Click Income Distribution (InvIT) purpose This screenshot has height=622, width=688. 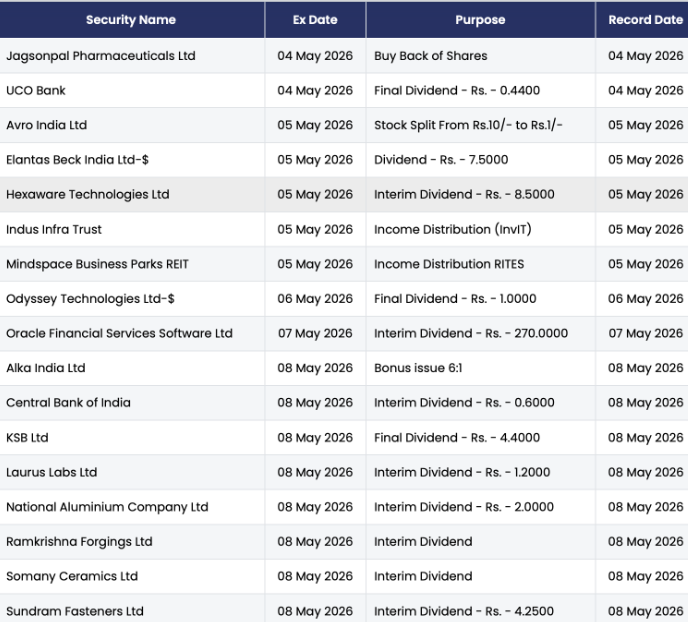point(453,229)
